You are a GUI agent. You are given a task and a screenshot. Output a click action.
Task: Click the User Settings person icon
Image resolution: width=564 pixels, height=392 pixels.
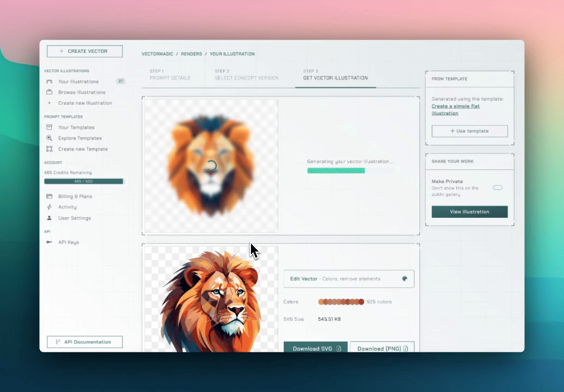point(50,218)
